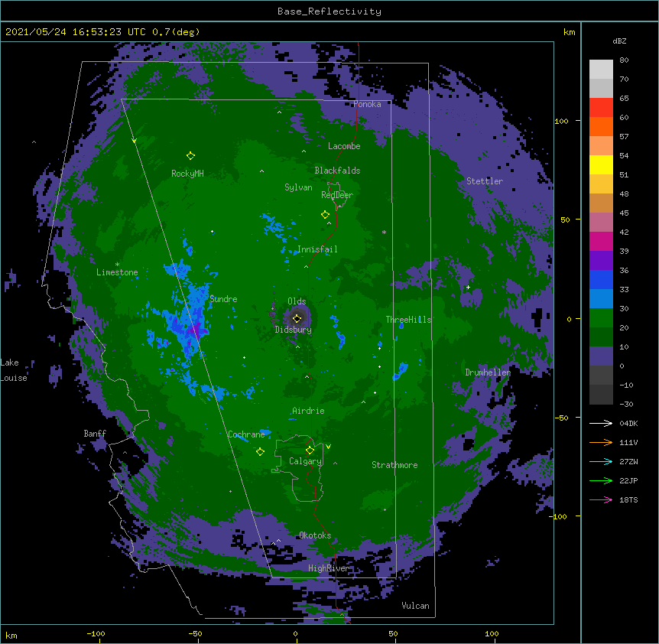Click the Sundre city label
This screenshot has height=644, width=659.
tap(223, 299)
